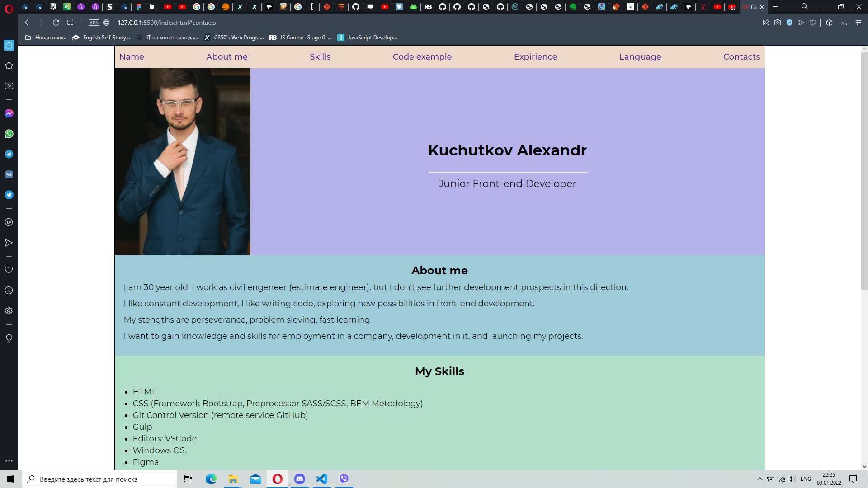Open the CS50's Web Programming bookmark
This screenshot has height=488, width=868.
click(x=234, y=38)
